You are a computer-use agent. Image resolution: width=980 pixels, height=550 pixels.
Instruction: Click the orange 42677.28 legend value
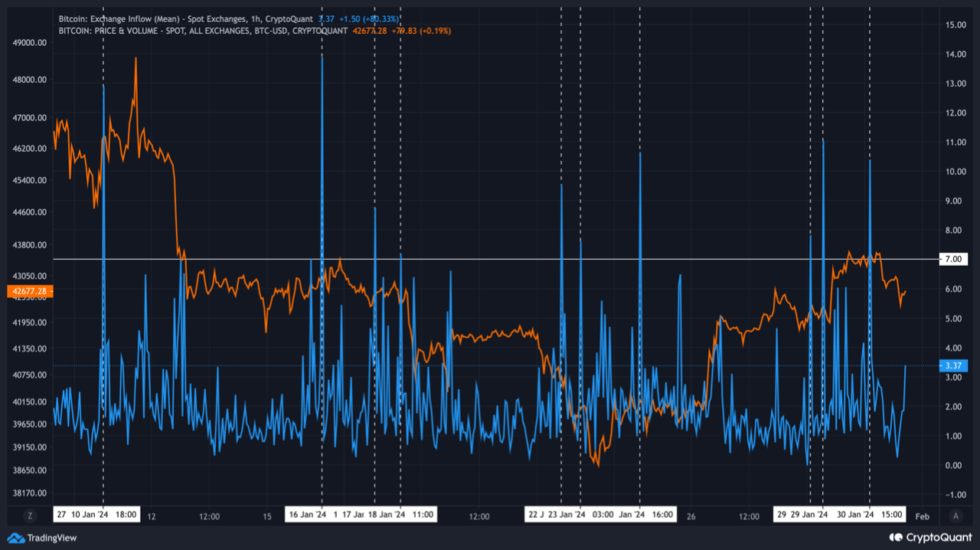point(369,31)
